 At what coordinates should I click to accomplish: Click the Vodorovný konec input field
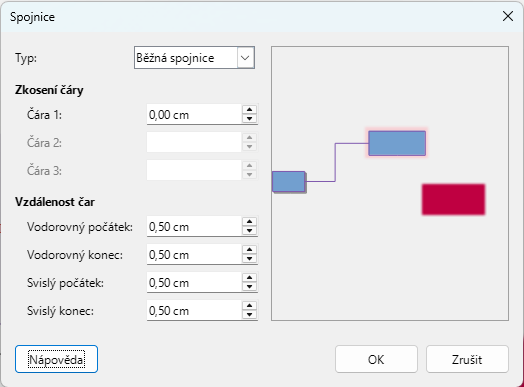coord(194,255)
